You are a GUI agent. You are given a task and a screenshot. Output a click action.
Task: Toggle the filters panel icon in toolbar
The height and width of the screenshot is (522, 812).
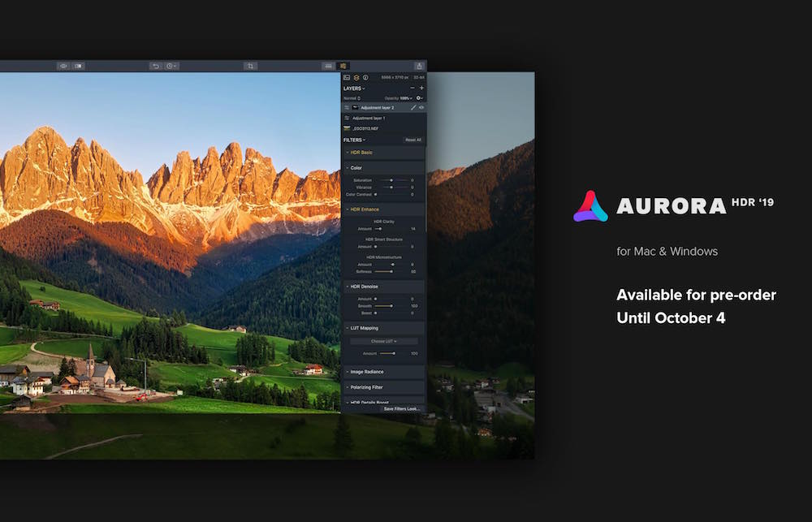click(343, 66)
